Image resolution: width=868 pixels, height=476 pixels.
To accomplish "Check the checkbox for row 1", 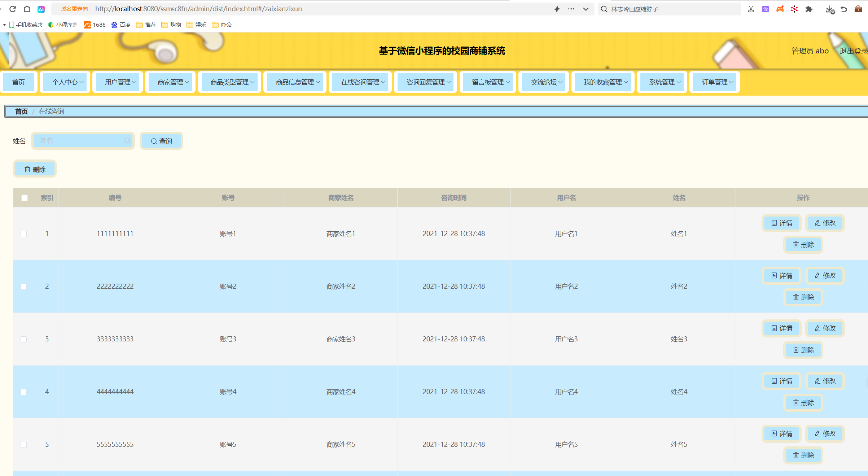I will click(x=24, y=234).
